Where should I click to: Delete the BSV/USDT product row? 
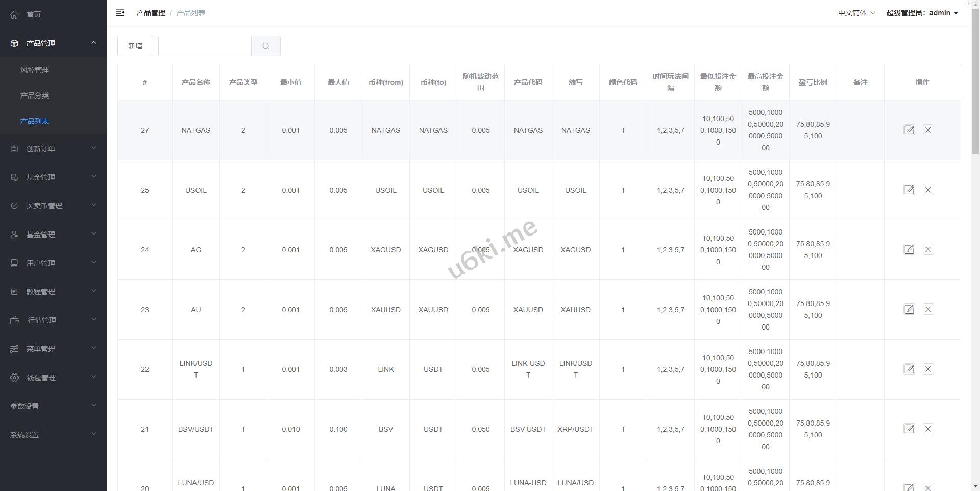[x=928, y=429]
